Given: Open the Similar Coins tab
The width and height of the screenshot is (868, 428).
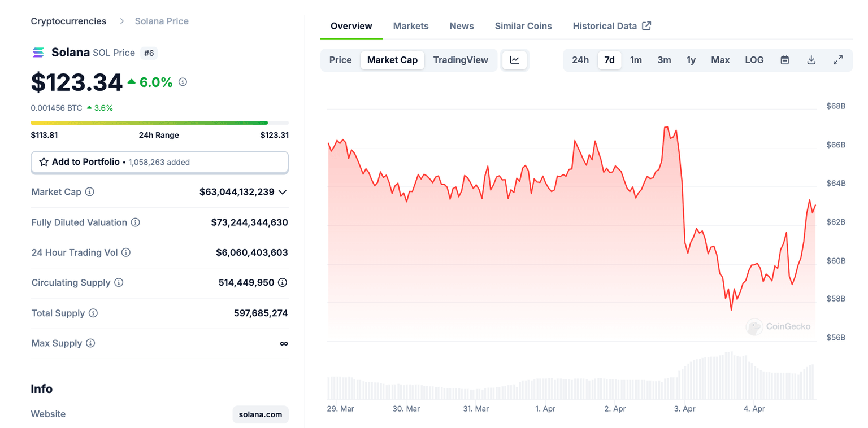Looking at the screenshot, I should click(x=523, y=25).
